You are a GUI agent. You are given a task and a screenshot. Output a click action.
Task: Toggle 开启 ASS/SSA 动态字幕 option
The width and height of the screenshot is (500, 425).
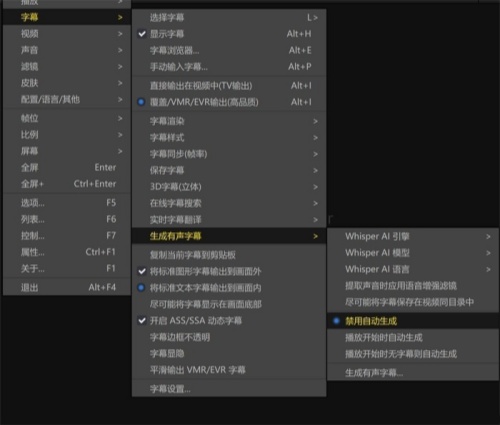point(229,321)
